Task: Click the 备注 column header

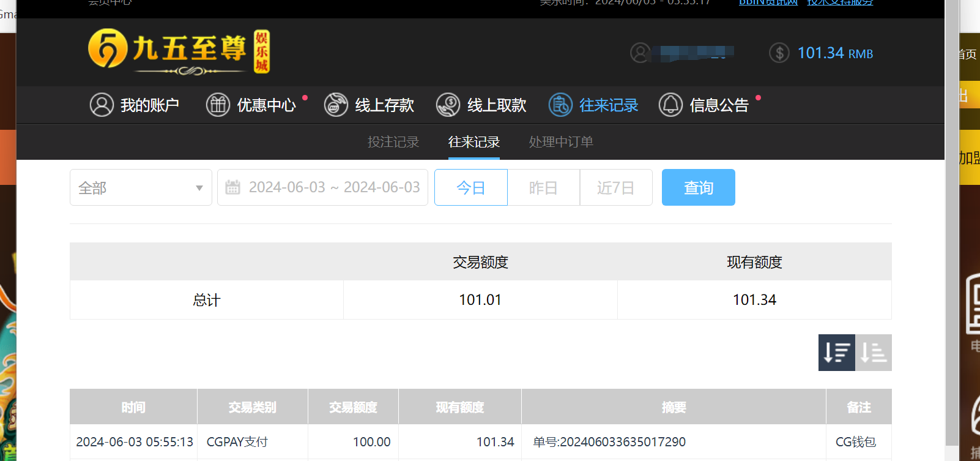Action: tap(859, 407)
